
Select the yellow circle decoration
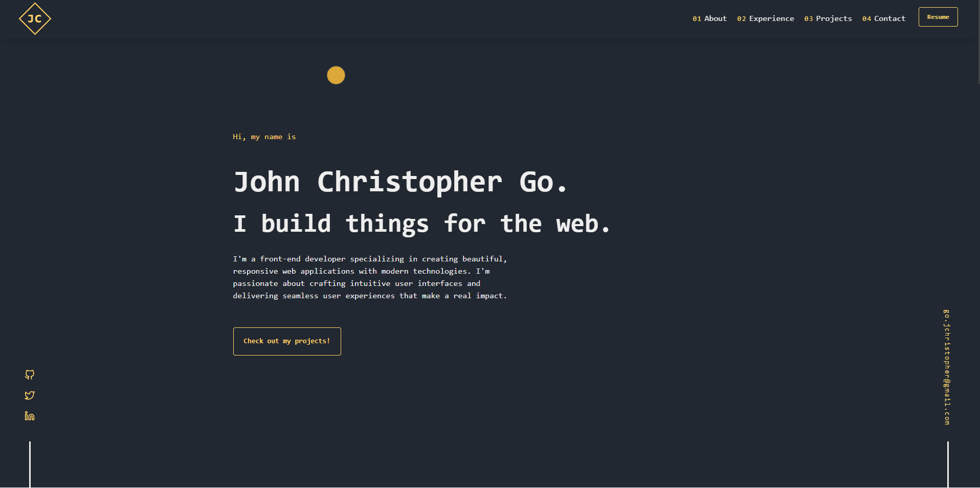coord(336,75)
